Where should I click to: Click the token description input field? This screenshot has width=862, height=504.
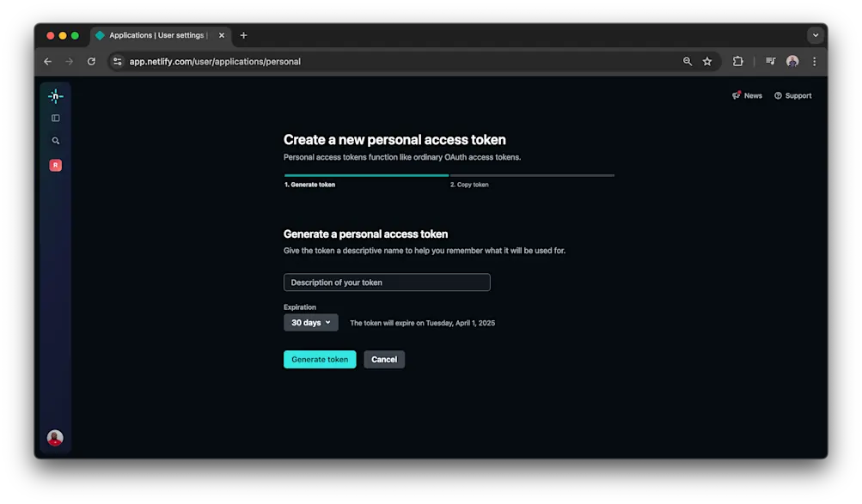click(x=387, y=282)
